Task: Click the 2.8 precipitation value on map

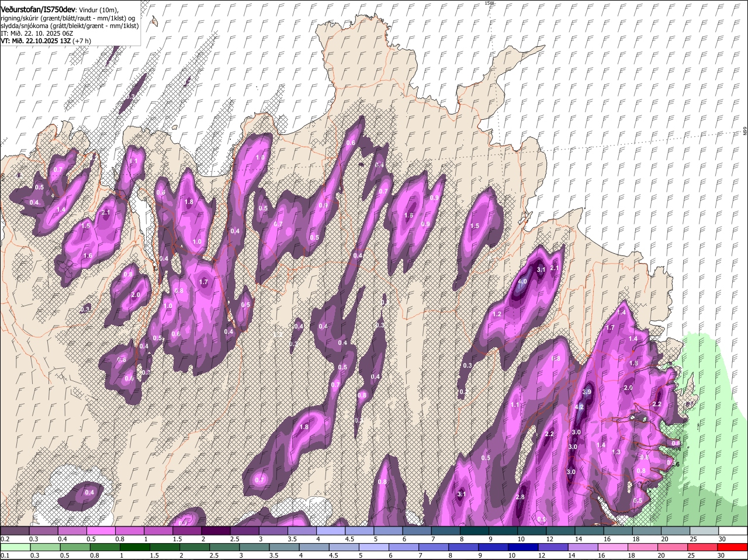Action: (x=520, y=497)
